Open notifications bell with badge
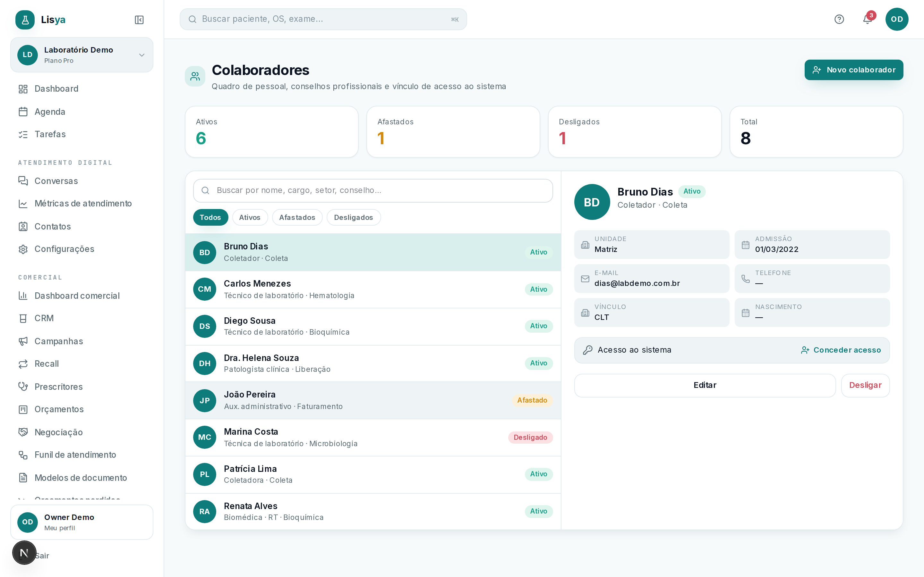 [868, 19]
